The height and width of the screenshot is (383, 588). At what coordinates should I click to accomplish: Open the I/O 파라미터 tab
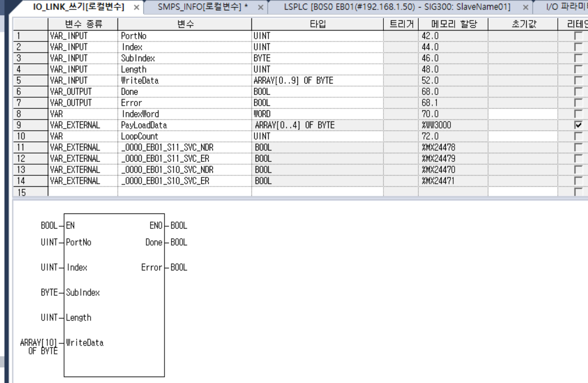coord(567,8)
